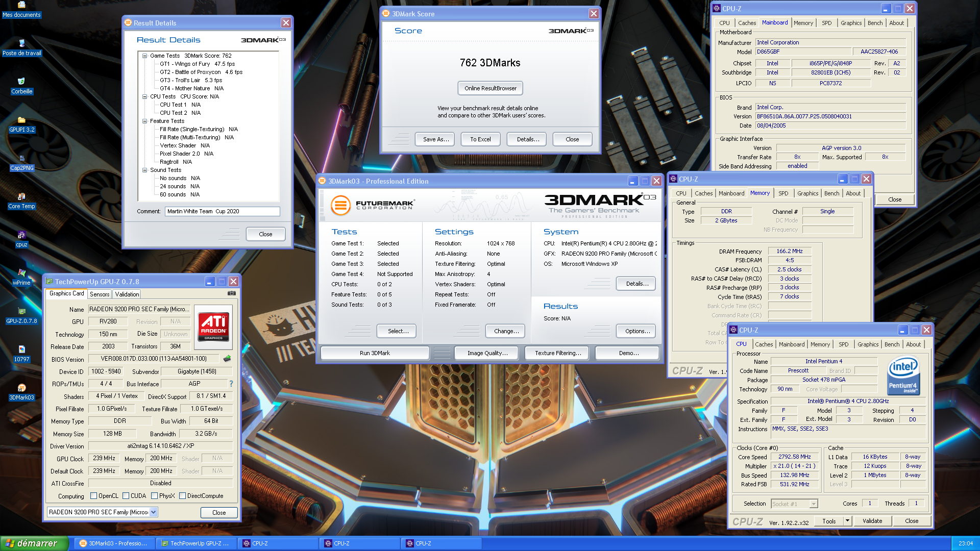
Task: Click the To Excel button
Action: click(480, 139)
